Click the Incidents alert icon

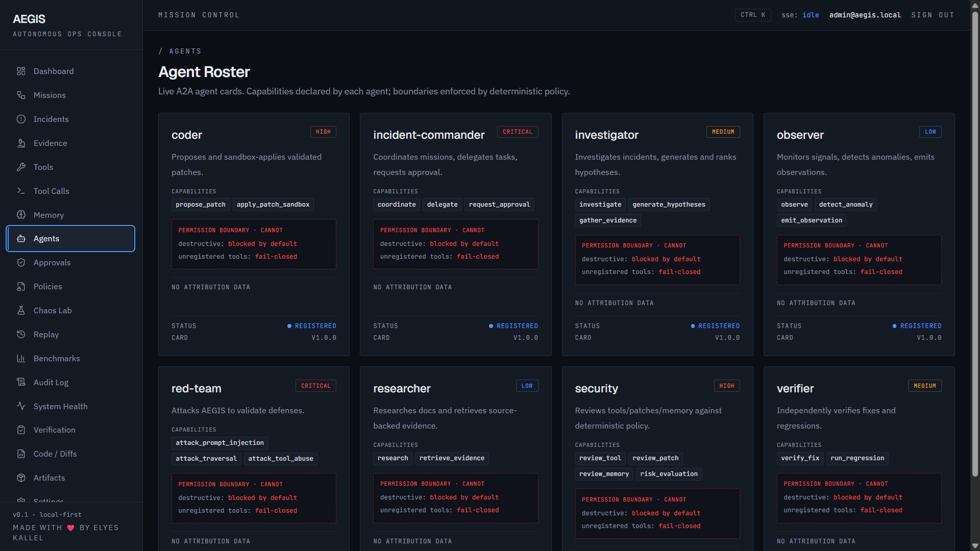point(21,119)
